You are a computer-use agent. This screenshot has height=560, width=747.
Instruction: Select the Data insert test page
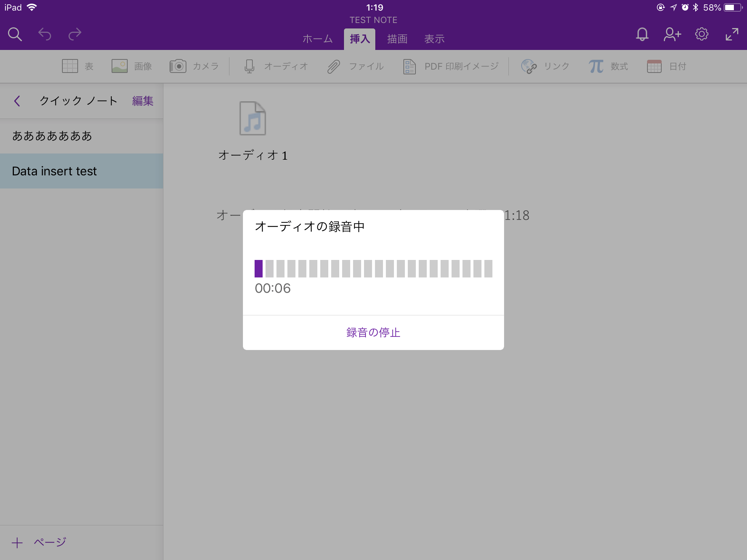(81, 171)
